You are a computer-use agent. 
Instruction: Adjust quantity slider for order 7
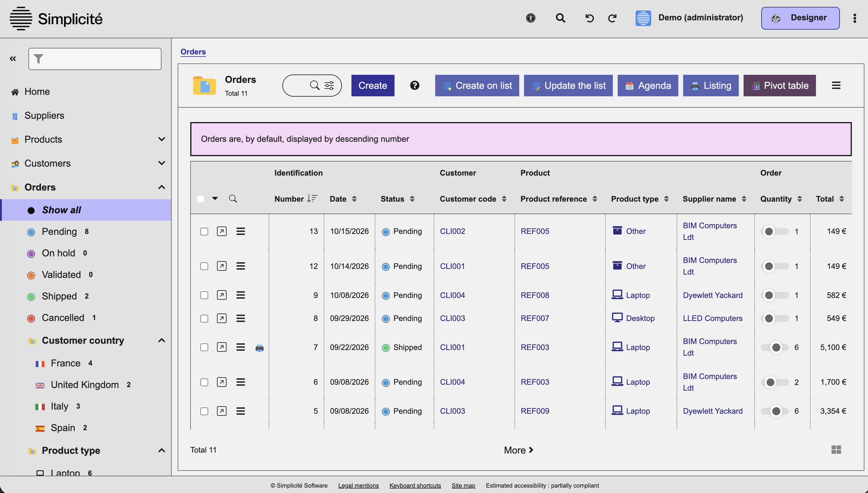pyautogui.click(x=775, y=347)
